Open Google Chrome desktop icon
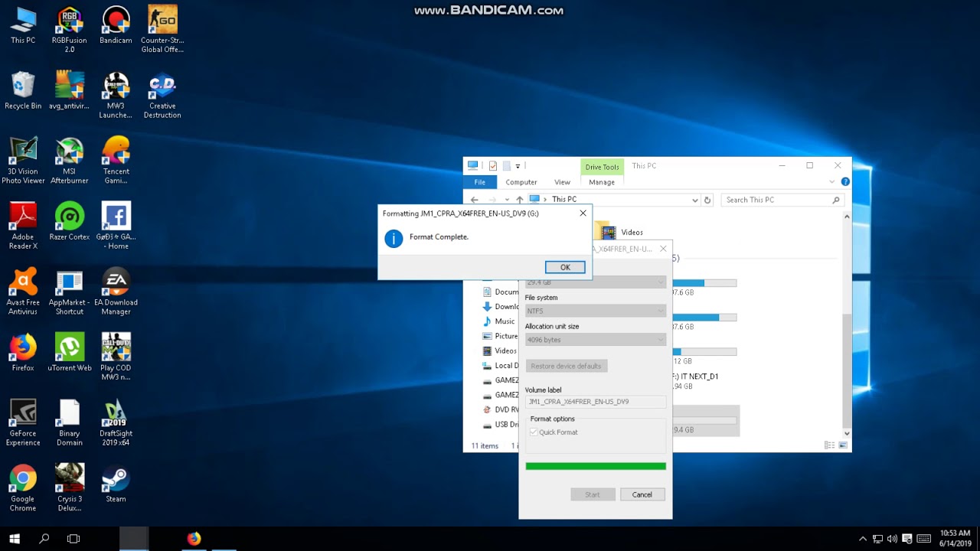Screen dimensions: 980x551 pyautogui.click(x=23, y=488)
